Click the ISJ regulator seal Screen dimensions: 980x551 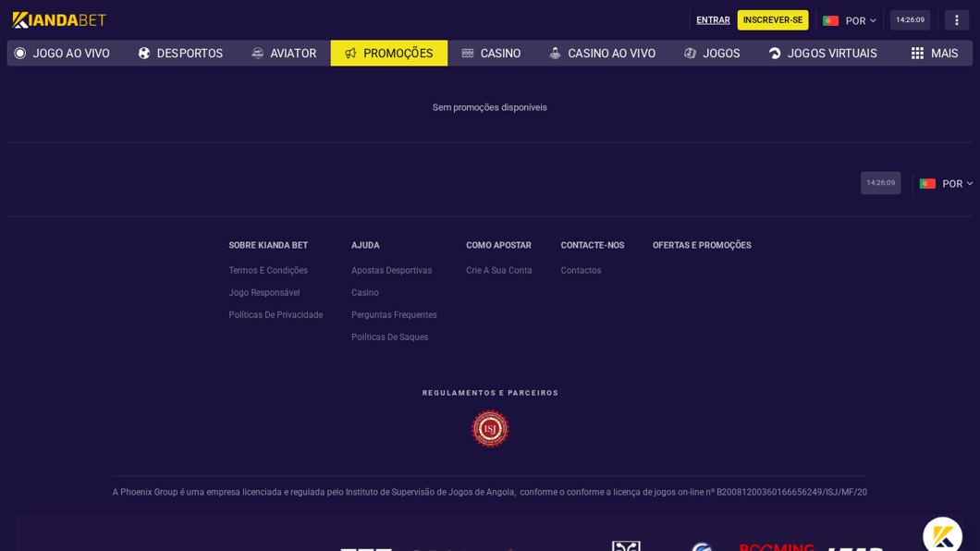coord(490,429)
